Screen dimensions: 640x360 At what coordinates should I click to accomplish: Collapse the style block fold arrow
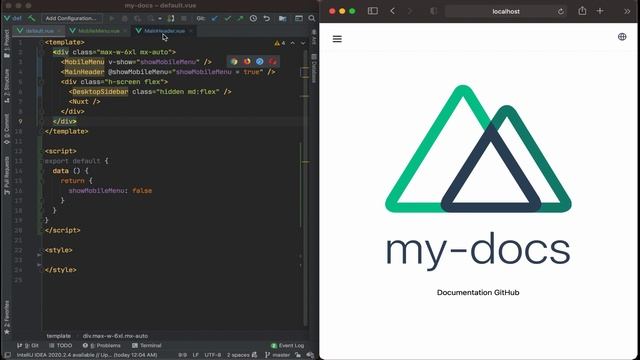tap(39, 255)
